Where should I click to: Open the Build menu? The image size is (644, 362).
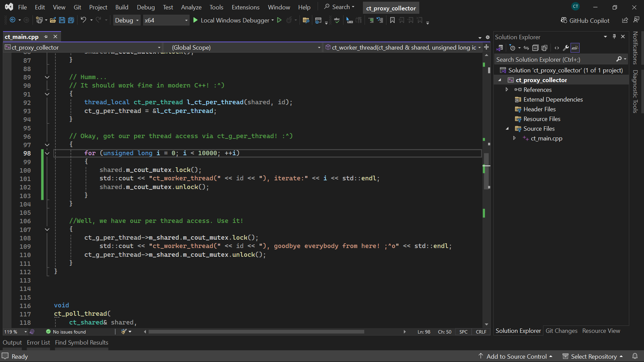click(122, 7)
